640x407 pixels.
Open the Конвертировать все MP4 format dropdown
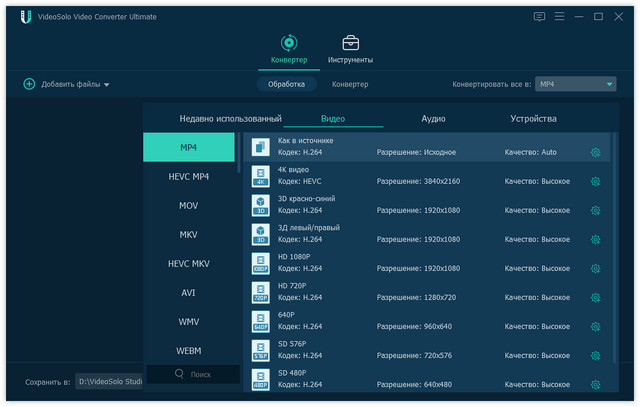pyautogui.click(x=575, y=85)
